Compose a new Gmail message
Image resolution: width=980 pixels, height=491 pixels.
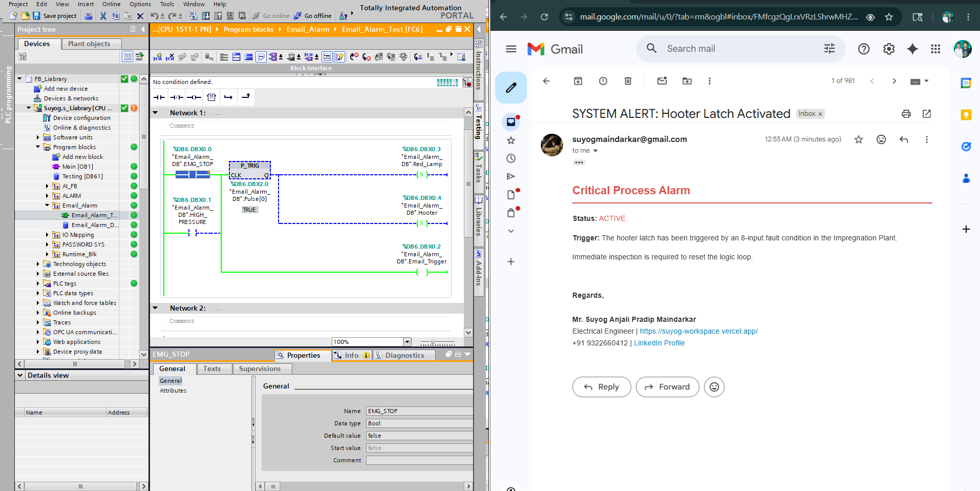(511, 88)
